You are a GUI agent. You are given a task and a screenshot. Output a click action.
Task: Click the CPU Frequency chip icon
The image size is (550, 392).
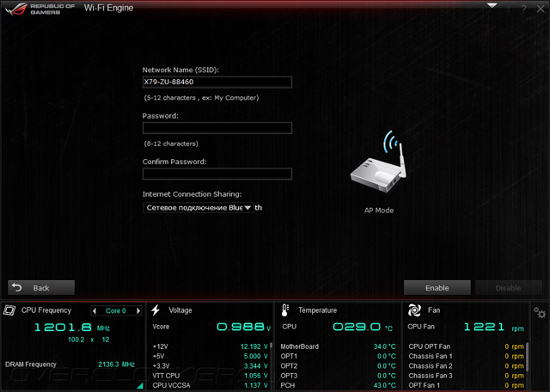(9, 310)
